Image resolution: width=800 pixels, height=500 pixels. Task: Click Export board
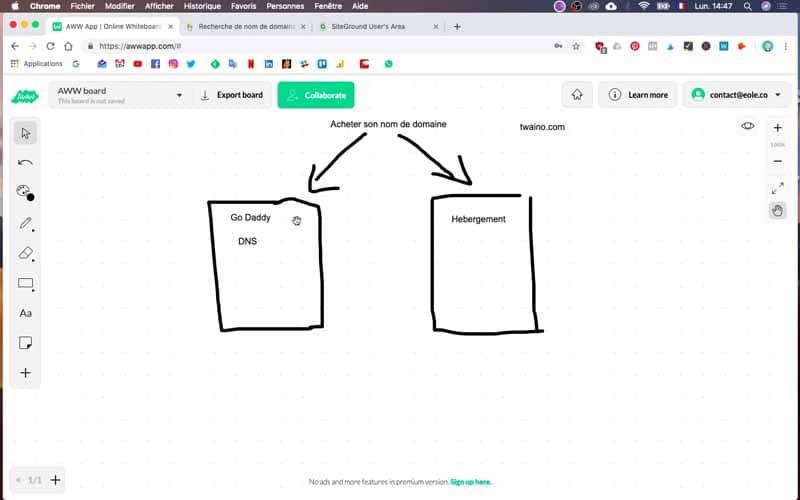pyautogui.click(x=232, y=95)
